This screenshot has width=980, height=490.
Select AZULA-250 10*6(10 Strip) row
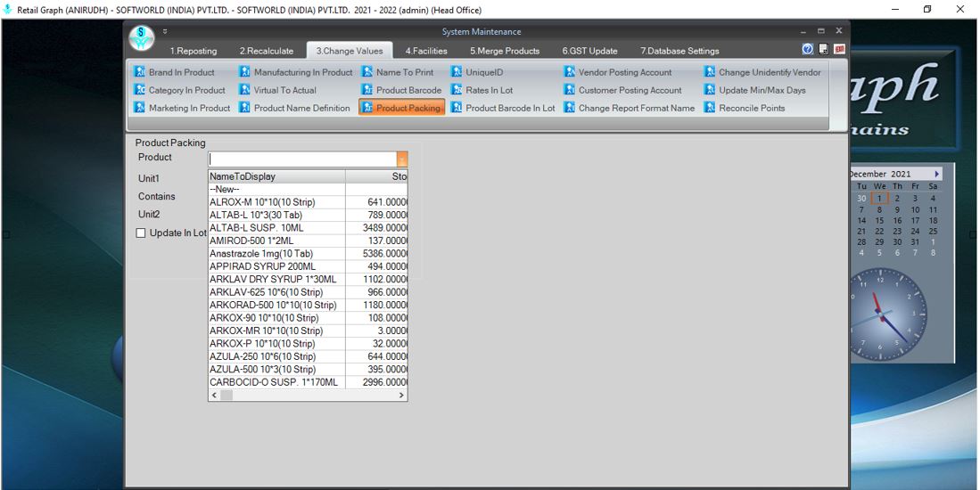pyautogui.click(x=308, y=356)
